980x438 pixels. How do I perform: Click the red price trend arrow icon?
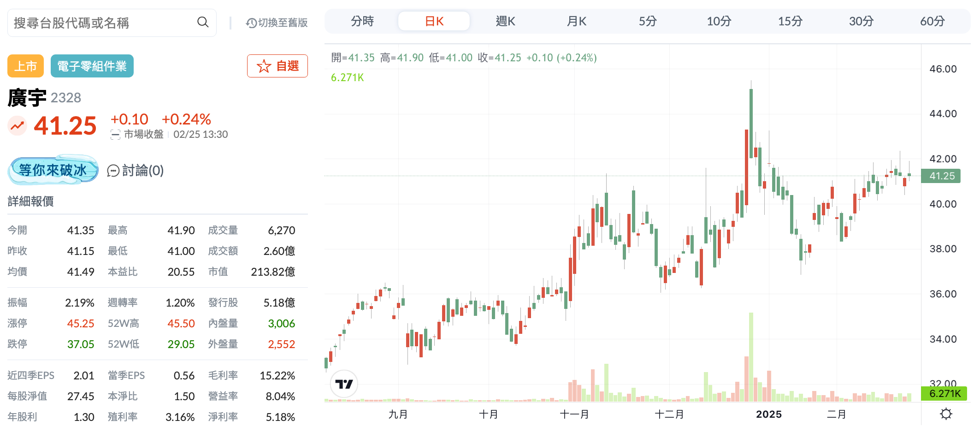[18, 126]
